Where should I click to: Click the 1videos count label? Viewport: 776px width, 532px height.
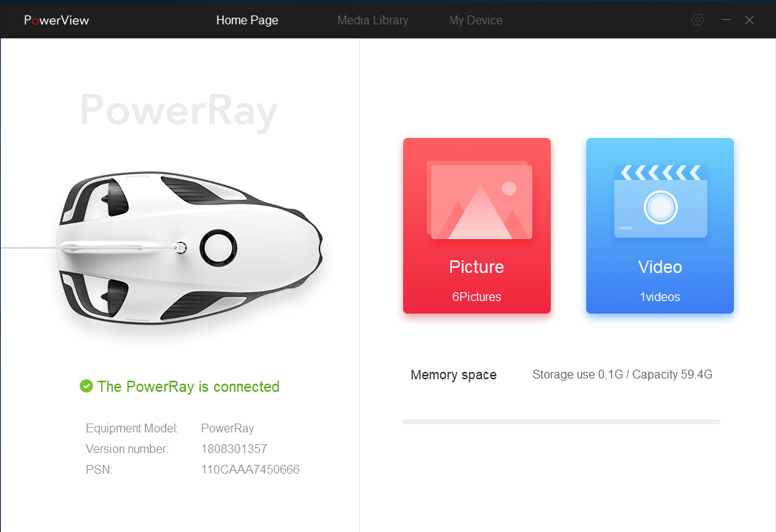pos(659,297)
